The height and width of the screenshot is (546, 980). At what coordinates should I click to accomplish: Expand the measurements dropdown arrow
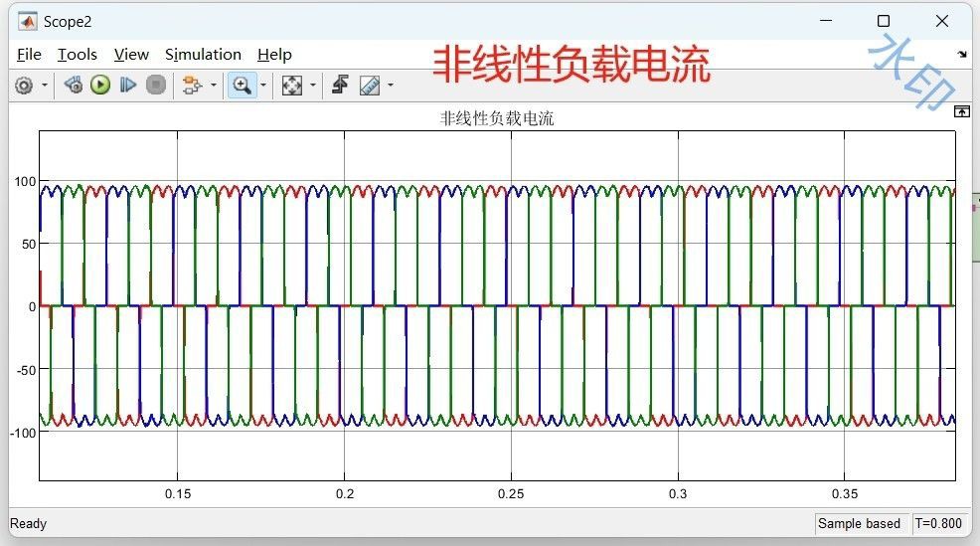tap(391, 86)
